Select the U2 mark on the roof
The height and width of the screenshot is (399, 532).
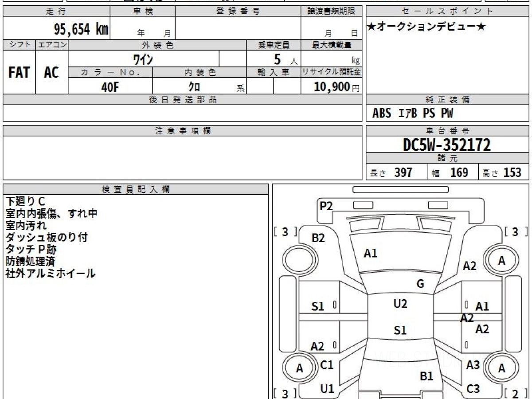[x=400, y=304]
